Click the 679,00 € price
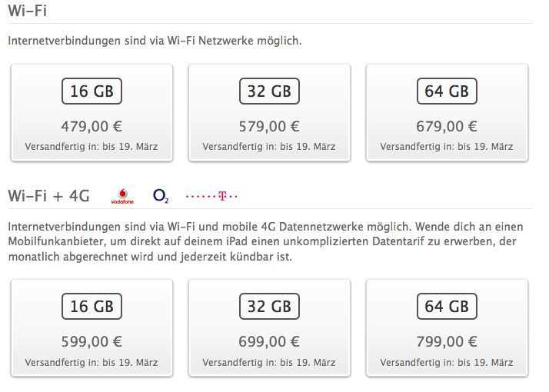549x392 pixels. click(x=447, y=126)
